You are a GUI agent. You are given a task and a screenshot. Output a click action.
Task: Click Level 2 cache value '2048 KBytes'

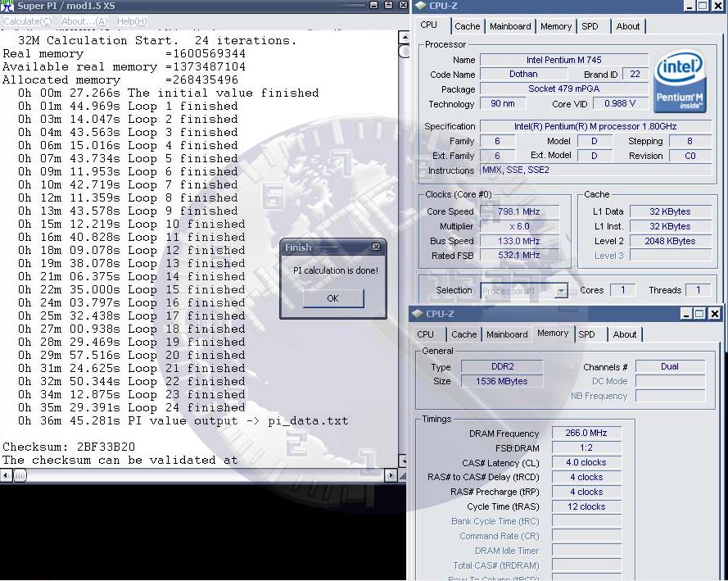[x=670, y=241]
